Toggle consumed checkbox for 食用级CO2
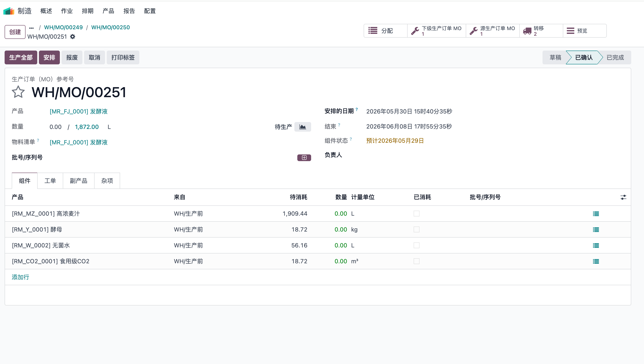The width and height of the screenshot is (644, 364). pyautogui.click(x=417, y=261)
